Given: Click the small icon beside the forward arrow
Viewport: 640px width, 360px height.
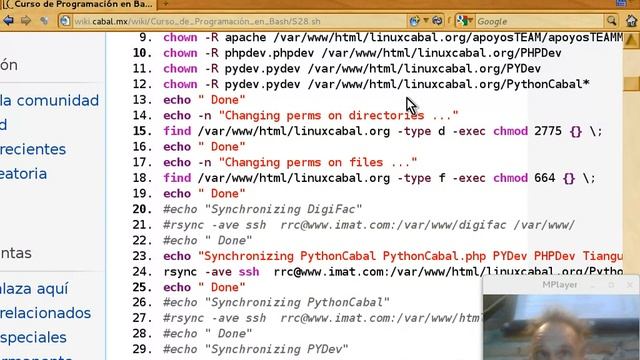Looking at the screenshot, I should [44, 20].
